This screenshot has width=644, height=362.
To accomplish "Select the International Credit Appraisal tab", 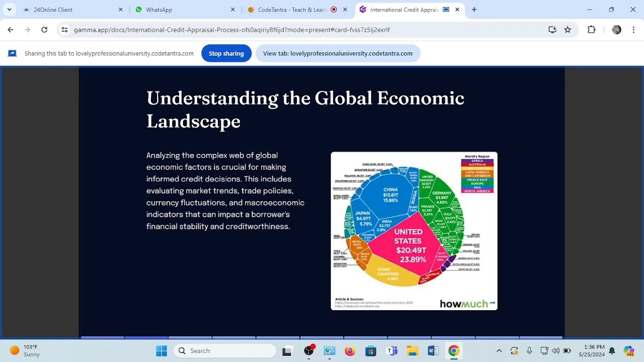I will (x=410, y=10).
